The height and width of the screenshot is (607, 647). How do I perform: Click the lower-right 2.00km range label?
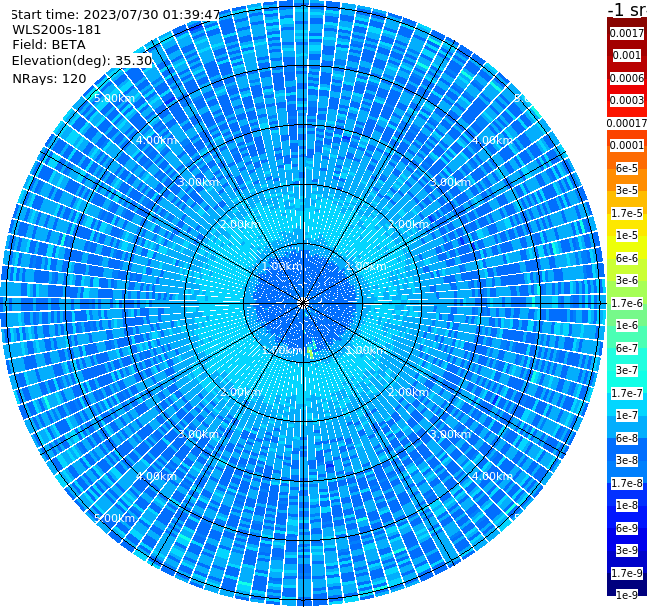pos(408,392)
